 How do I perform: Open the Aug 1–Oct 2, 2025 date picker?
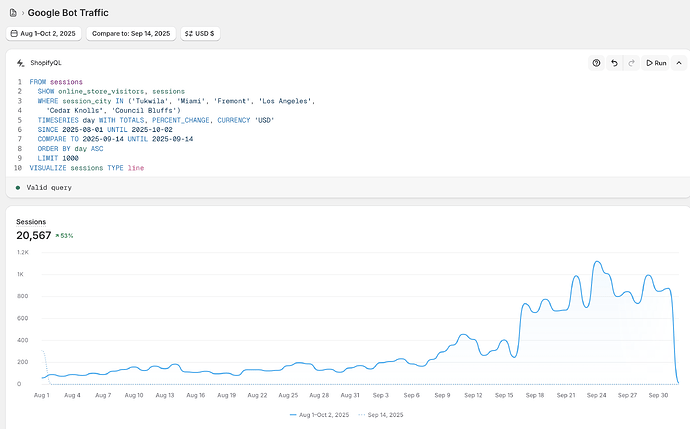click(x=43, y=34)
